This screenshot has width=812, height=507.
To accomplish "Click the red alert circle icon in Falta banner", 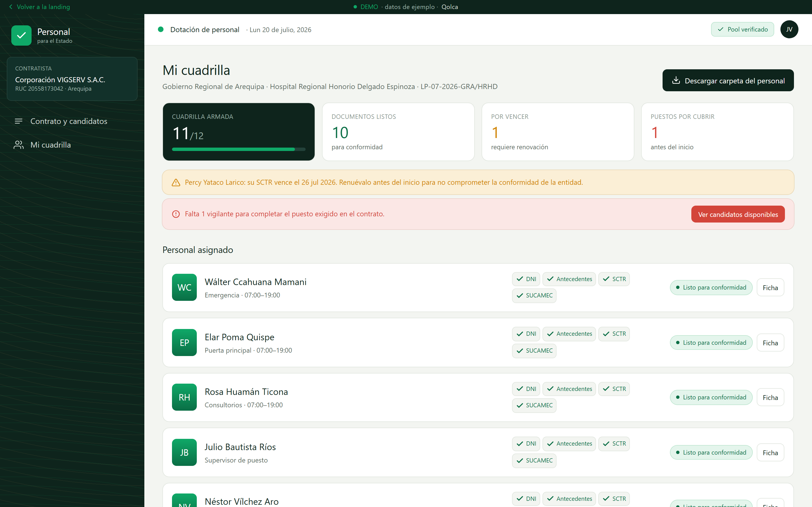I will click(176, 214).
